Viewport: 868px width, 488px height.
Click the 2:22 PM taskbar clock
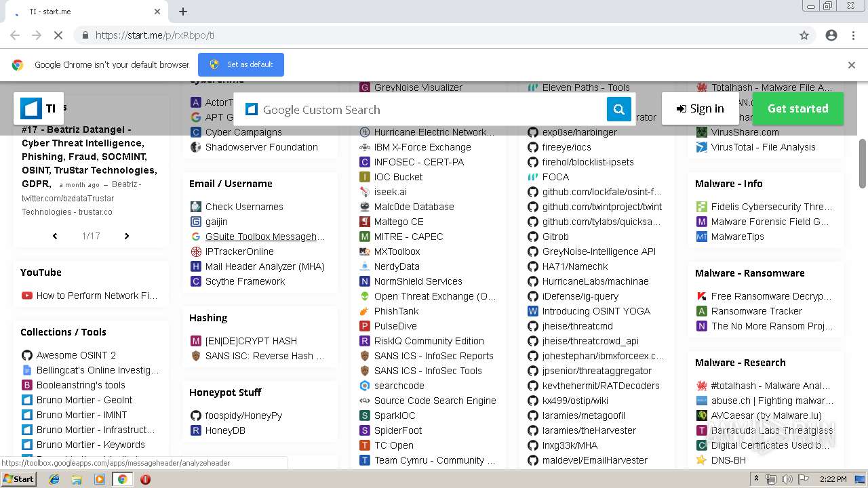click(x=833, y=479)
